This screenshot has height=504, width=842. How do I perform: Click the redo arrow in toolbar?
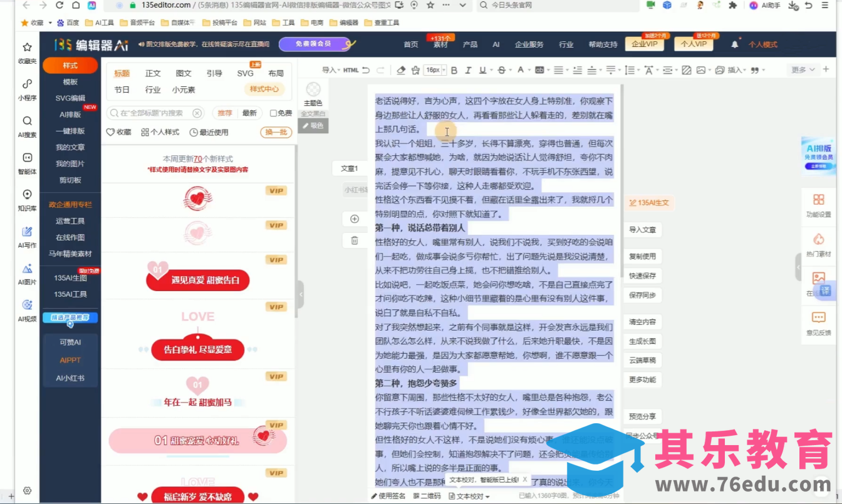pyautogui.click(x=382, y=69)
